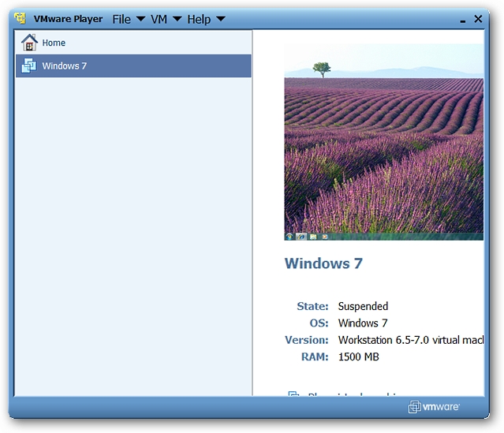Click the VMware logo in status bar
Viewport: 504px width, 433px height.
(434, 407)
